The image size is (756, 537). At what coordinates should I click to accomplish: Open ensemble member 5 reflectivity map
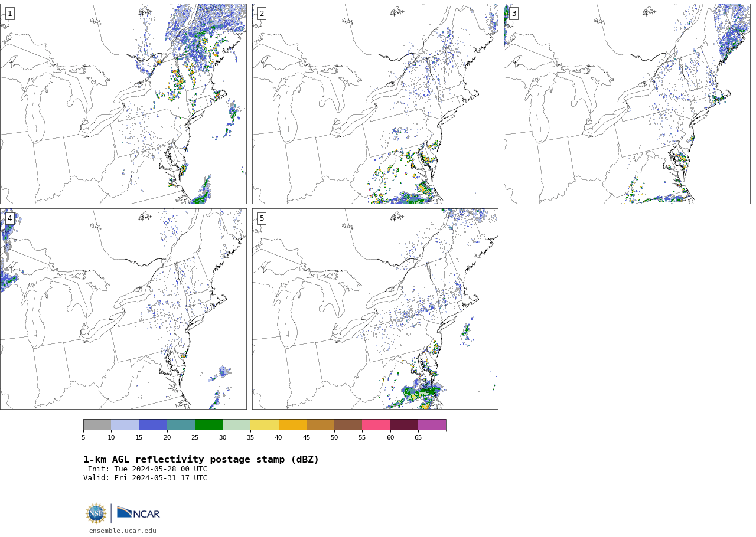point(375,309)
